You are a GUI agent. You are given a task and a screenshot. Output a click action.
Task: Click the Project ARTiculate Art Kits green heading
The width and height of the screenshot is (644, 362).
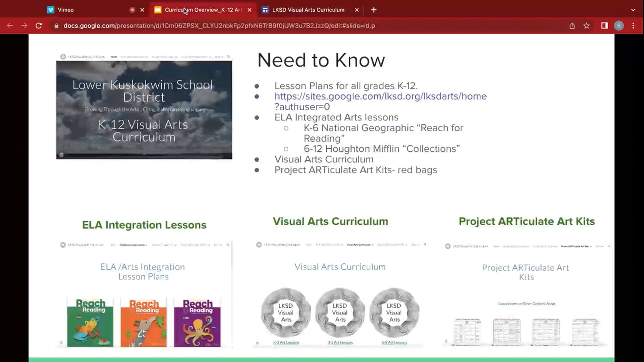527,222
